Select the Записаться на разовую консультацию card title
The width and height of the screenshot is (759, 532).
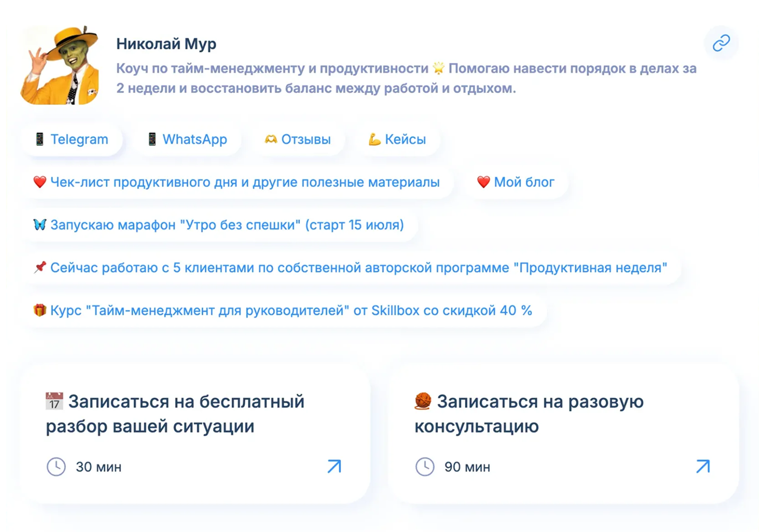[529, 414]
